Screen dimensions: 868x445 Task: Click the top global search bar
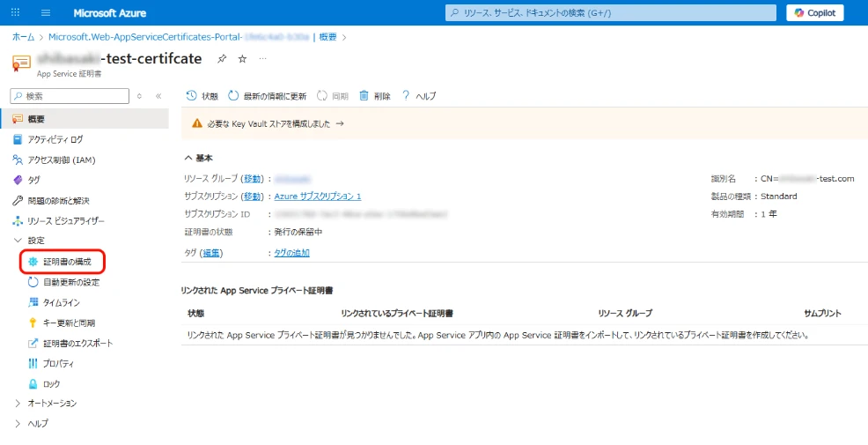click(x=609, y=13)
